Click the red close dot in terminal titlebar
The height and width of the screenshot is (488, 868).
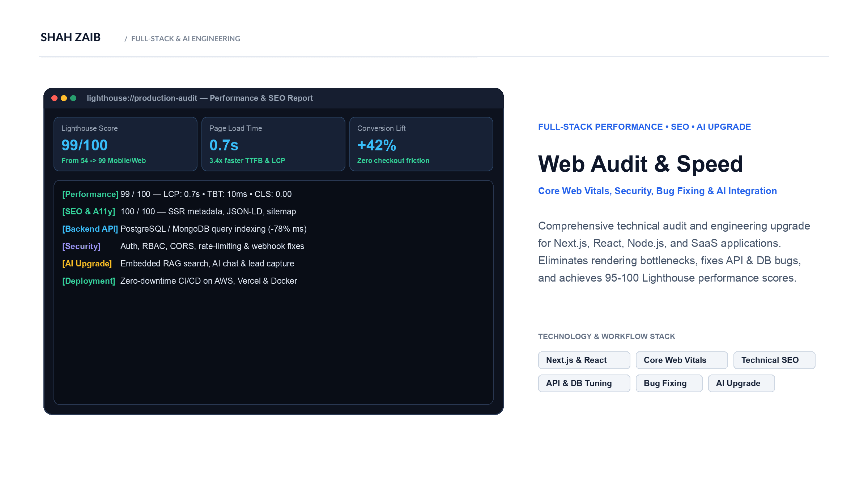coord(55,98)
